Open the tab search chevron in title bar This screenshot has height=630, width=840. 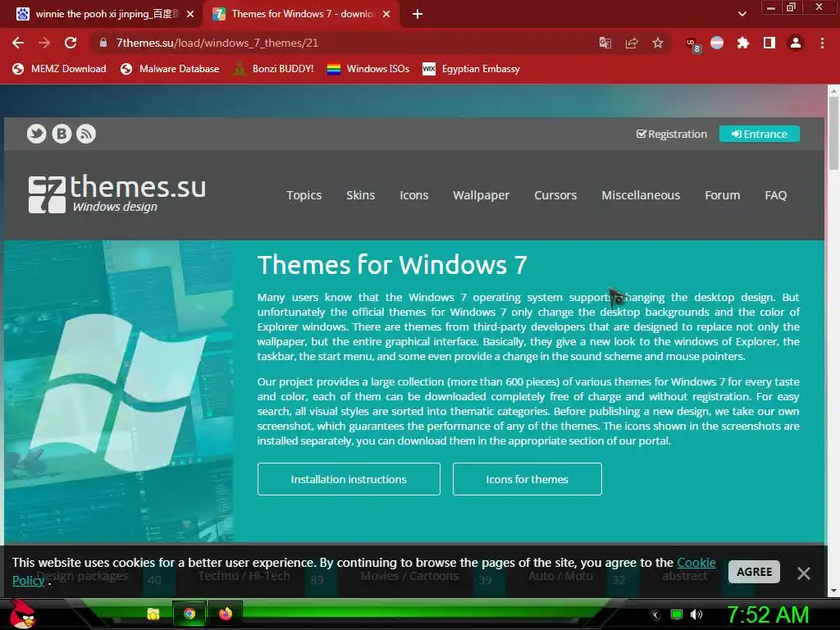(742, 14)
